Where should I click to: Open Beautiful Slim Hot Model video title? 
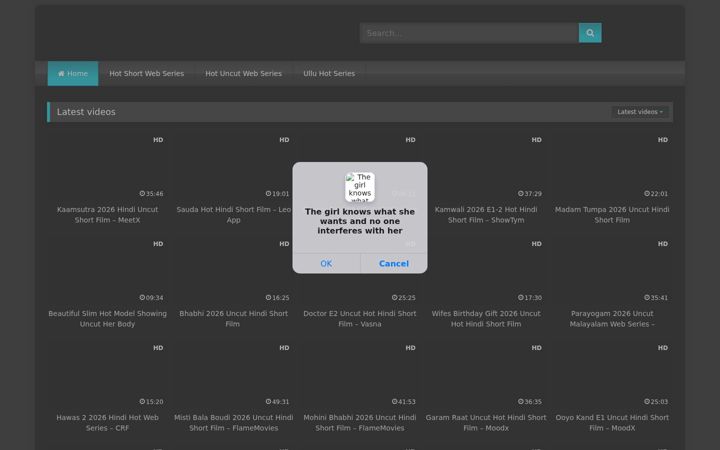click(107, 319)
